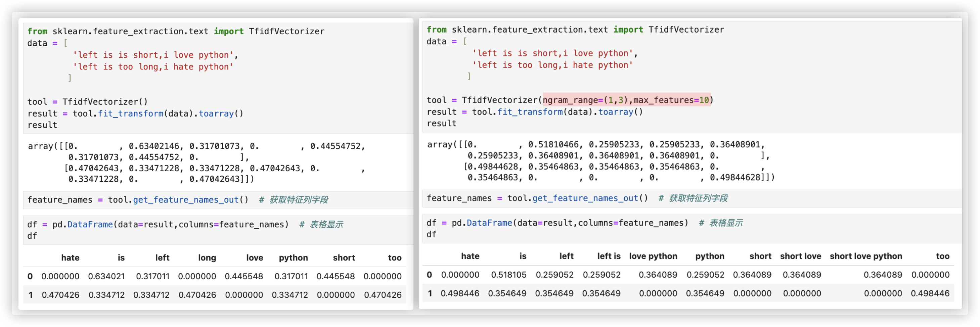Click the left TfidfVectorizer() code line
The height and width of the screenshot is (327, 980).
click(88, 102)
